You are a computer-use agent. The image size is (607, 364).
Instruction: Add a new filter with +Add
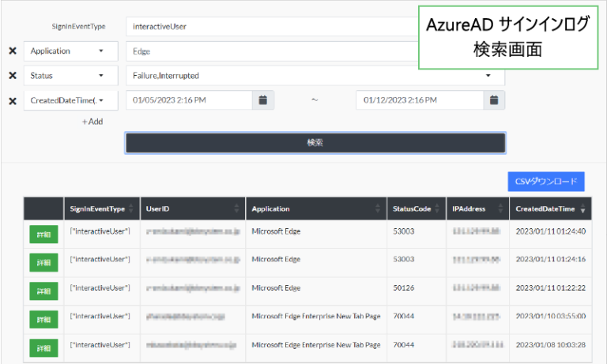tap(92, 122)
